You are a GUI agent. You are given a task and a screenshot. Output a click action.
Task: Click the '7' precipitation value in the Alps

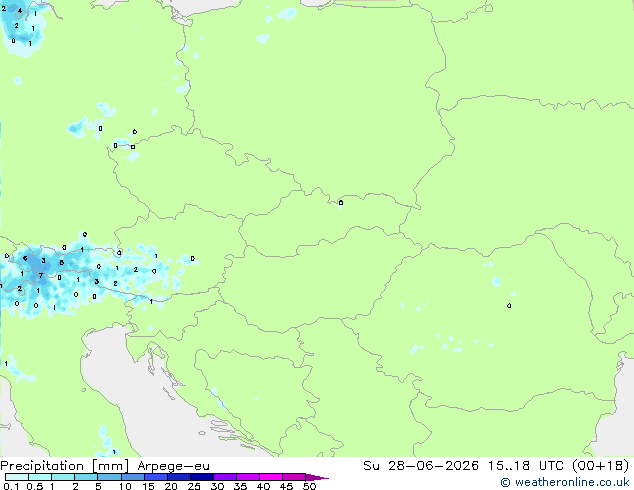40,276
